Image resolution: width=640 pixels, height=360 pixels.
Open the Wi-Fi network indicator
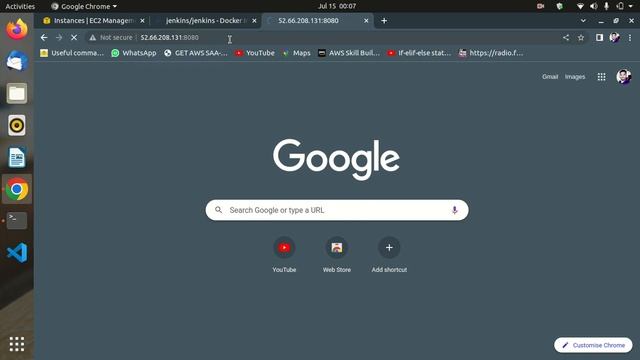pos(580,6)
